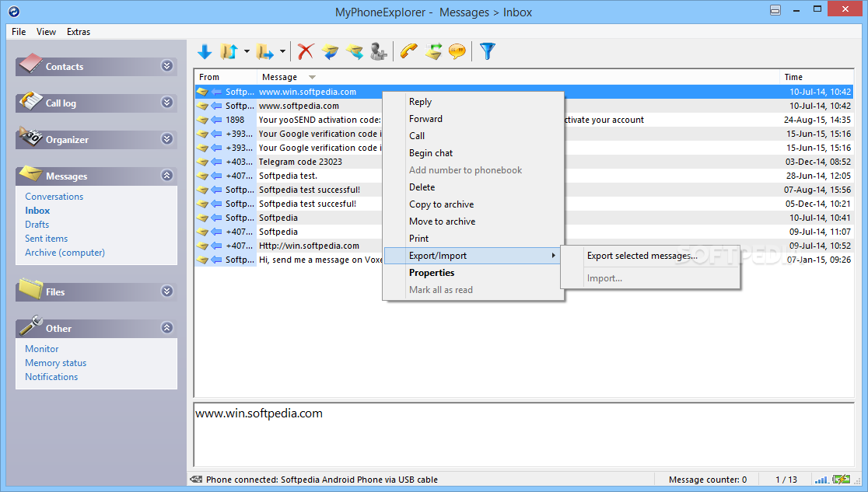This screenshot has width=868, height=492.
Task: Choose Call in context menu
Action: pyautogui.click(x=474, y=136)
